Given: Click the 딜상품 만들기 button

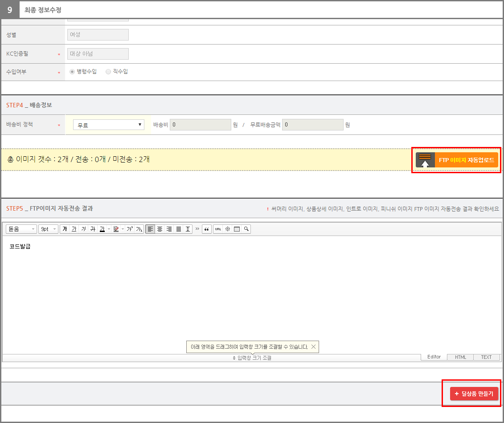Looking at the screenshot, I should click(x=474, y=394).
